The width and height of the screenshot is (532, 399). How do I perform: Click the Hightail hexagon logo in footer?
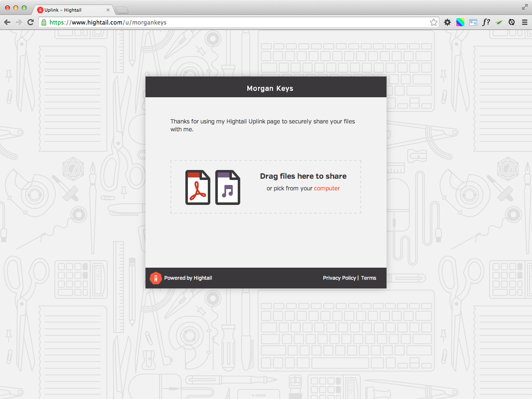pyautogui.click(x=155, y=278)
